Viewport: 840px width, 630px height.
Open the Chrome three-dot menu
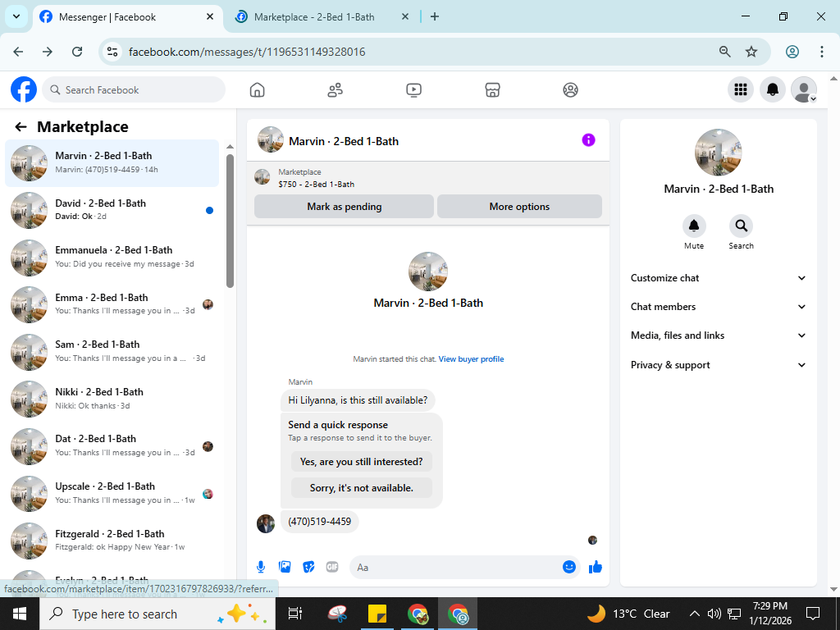[x=821, y=52]
